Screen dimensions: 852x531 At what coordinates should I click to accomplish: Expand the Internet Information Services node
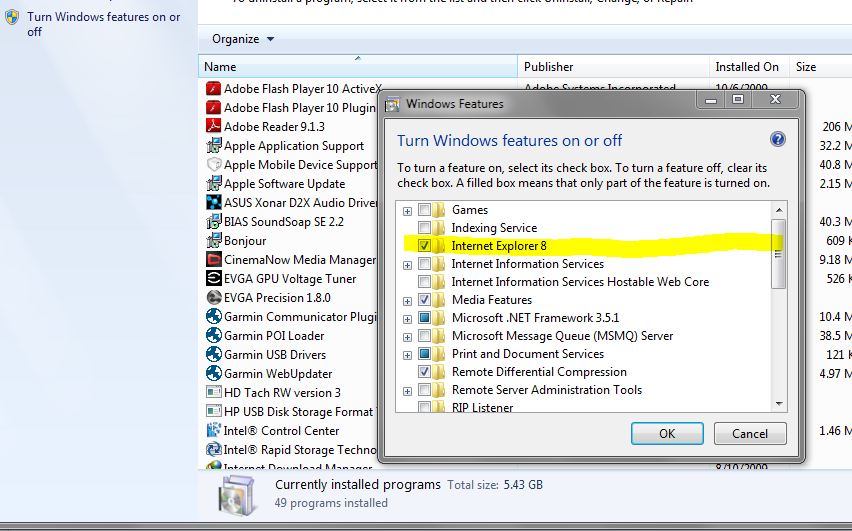[x=407, y=265]
